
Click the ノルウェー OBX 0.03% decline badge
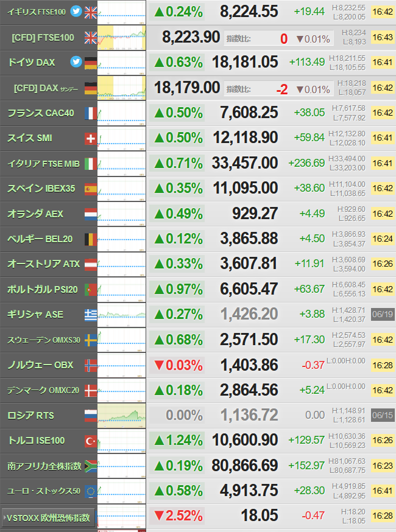(x=177, y=365)
